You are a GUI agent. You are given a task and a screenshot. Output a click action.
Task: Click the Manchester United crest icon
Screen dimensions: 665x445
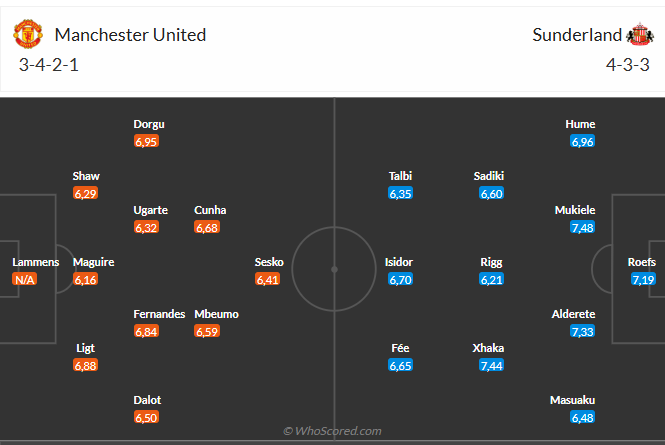tap(28, 35)
